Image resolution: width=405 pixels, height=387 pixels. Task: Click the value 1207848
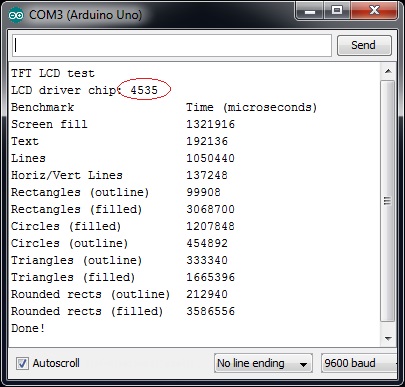pyautogui.click(x=210, y=226)
